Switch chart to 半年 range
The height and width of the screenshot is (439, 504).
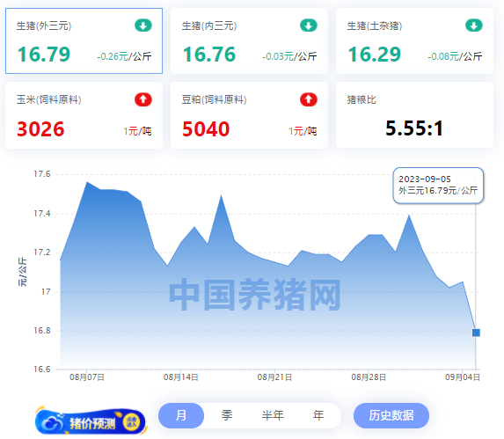[273, 415]
